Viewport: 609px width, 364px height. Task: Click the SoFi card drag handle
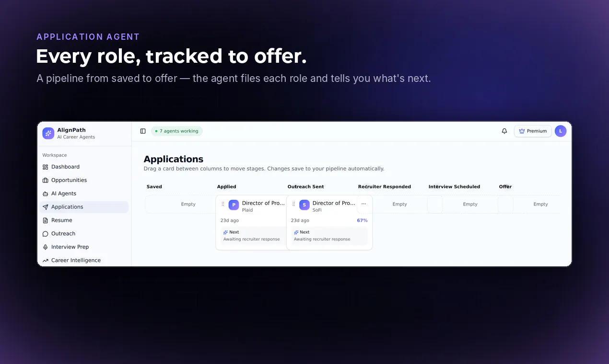click(x=293, y=204)
